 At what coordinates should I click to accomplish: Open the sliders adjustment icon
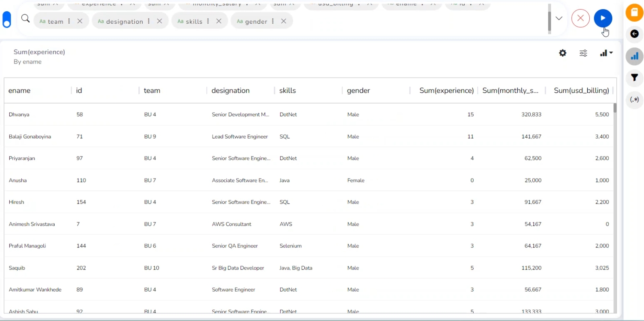tap(583, 53)
